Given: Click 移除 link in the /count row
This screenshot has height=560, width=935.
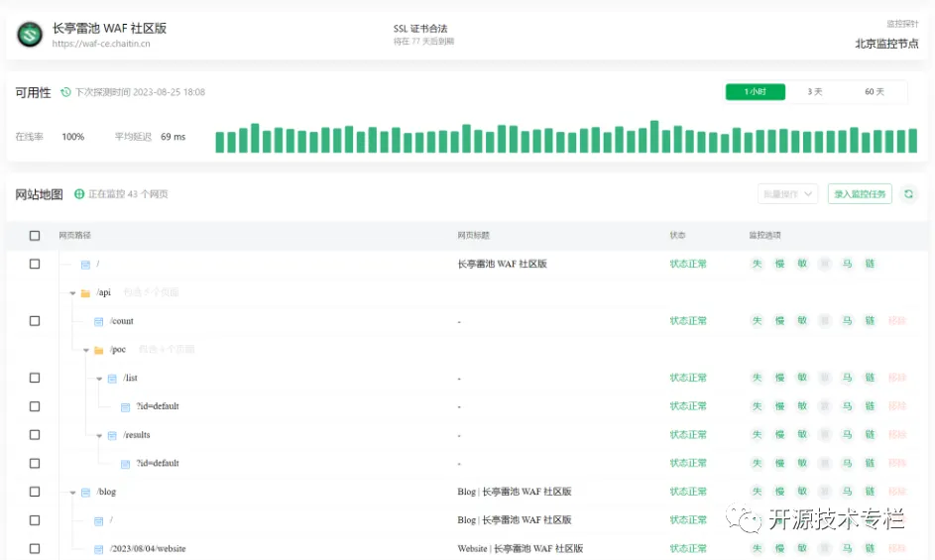Looking at the screenshot, I should [x=896, y=321].
